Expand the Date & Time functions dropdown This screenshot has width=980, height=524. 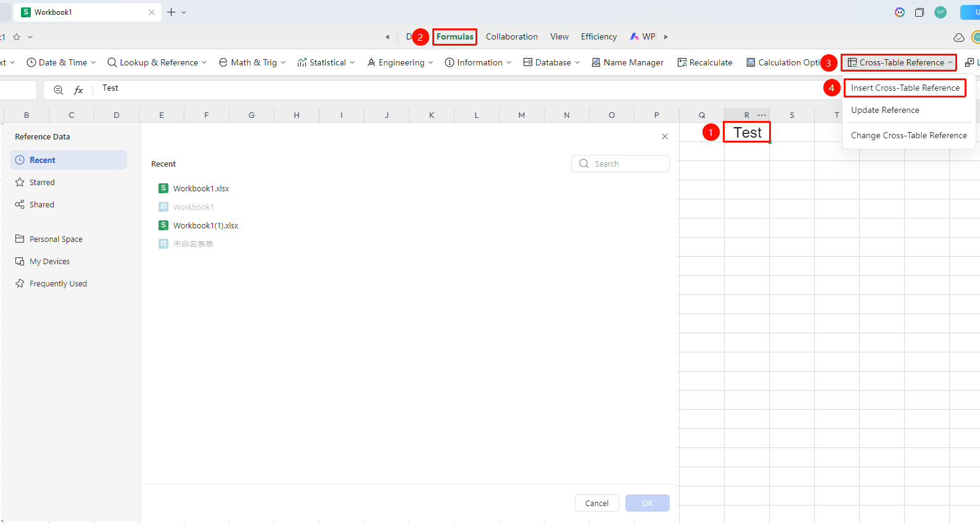(x=61, y=62)
